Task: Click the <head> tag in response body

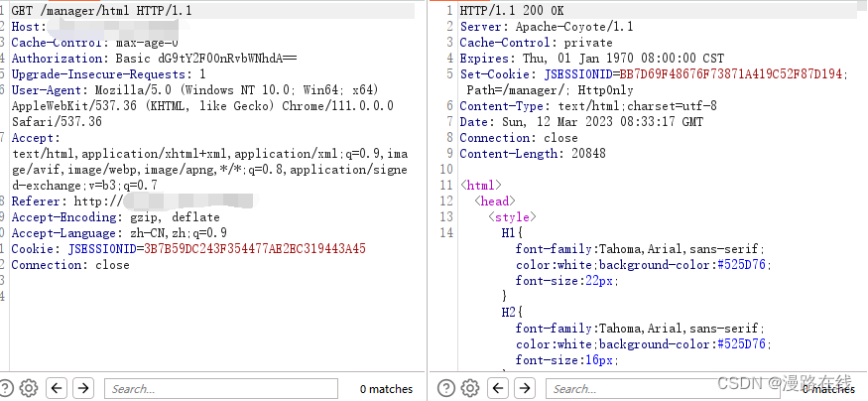Action: pyautogui.click(x=494, y=201)
